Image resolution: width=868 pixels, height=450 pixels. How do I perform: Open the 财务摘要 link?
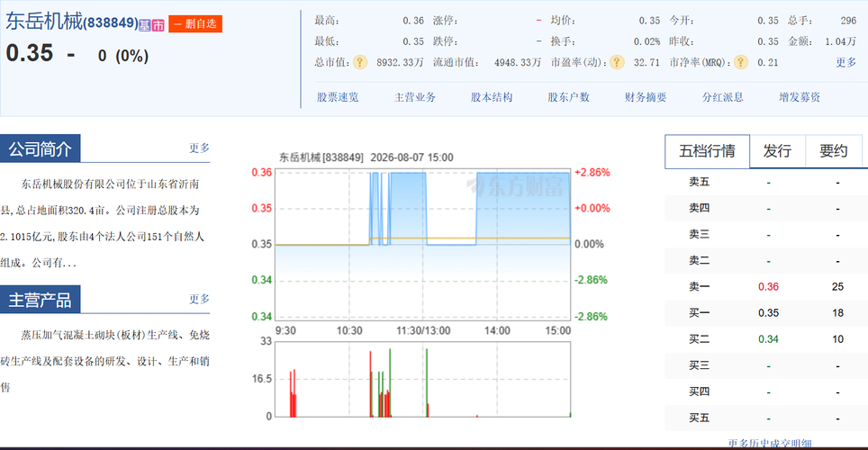pos(646,97)
